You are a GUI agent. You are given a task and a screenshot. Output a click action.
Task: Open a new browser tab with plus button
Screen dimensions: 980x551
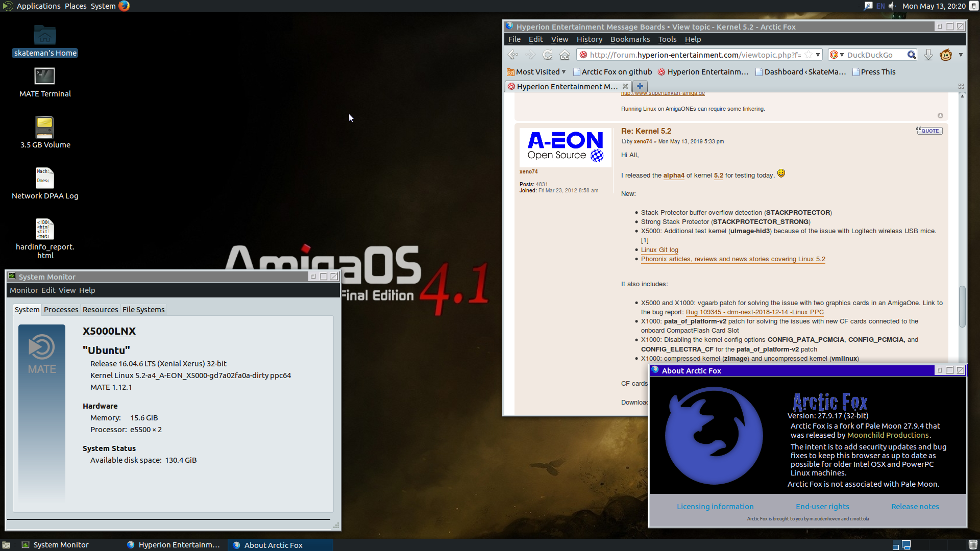[640, 86]
